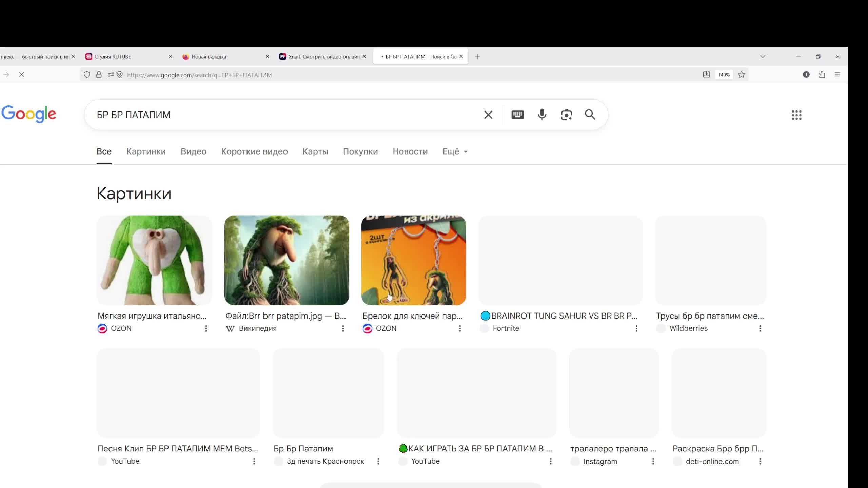Open the Firefox application menu
Viewport: 868px width, 488px height.
(837, 75)
